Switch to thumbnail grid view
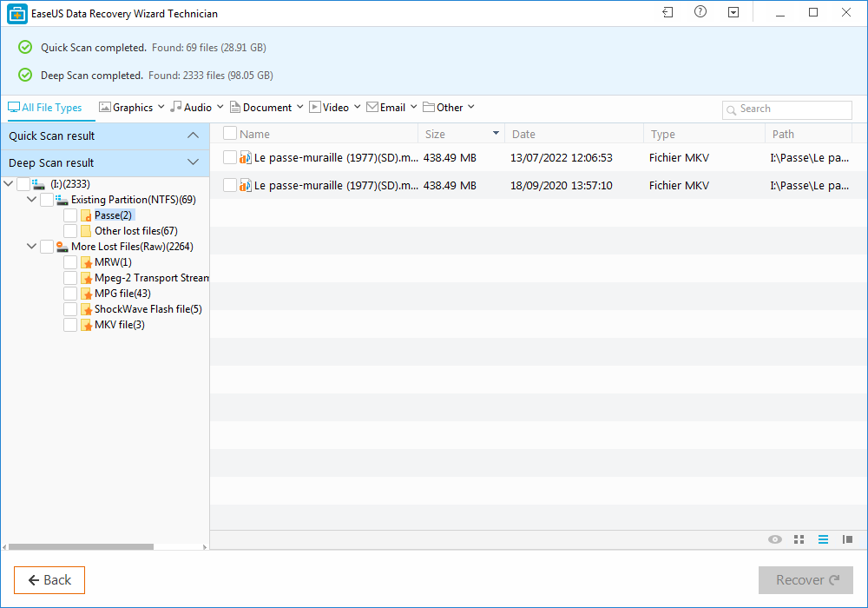868x608 pixels. [x=799, y=539]
